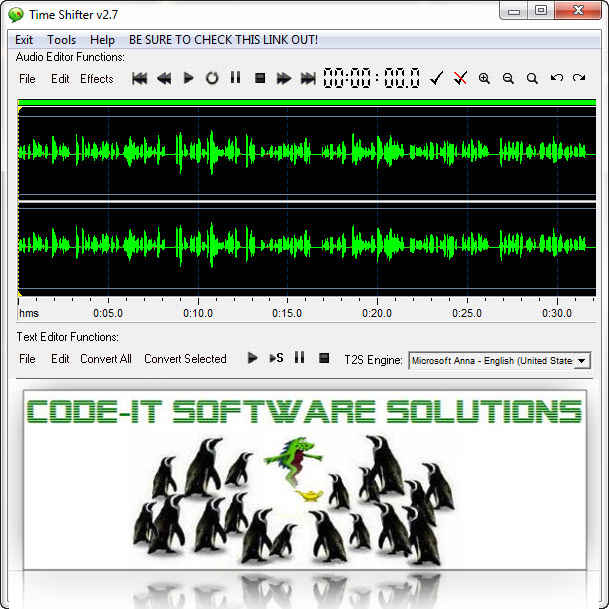Rewind the audio playback
Viewport: 609px width, 609px height.
(x=164, y=78)
